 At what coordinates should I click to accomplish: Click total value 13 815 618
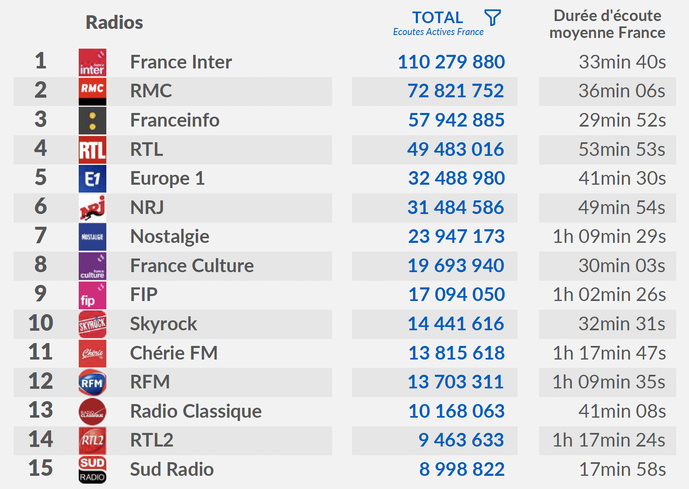[457, 353]
